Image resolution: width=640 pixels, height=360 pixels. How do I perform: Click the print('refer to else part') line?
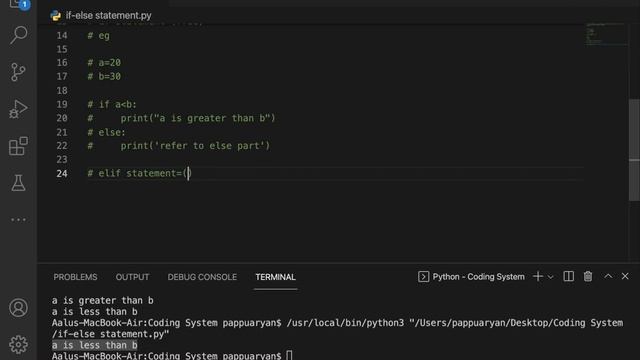[179, 146]
